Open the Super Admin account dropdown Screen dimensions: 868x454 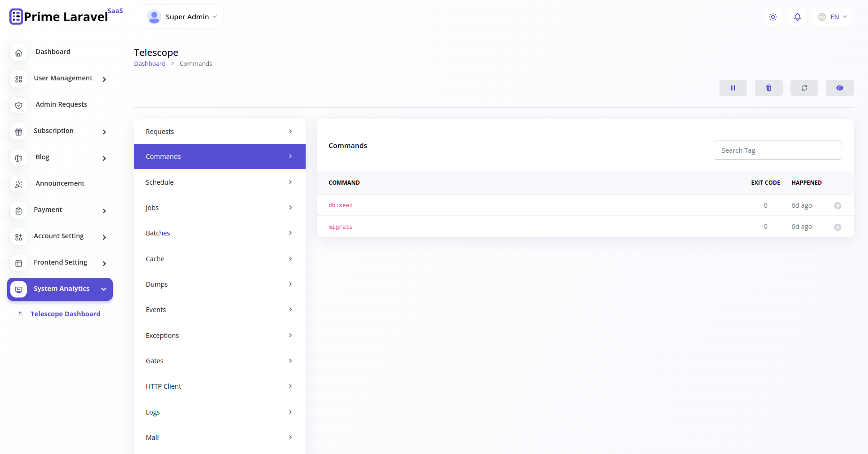click(181, 16)
